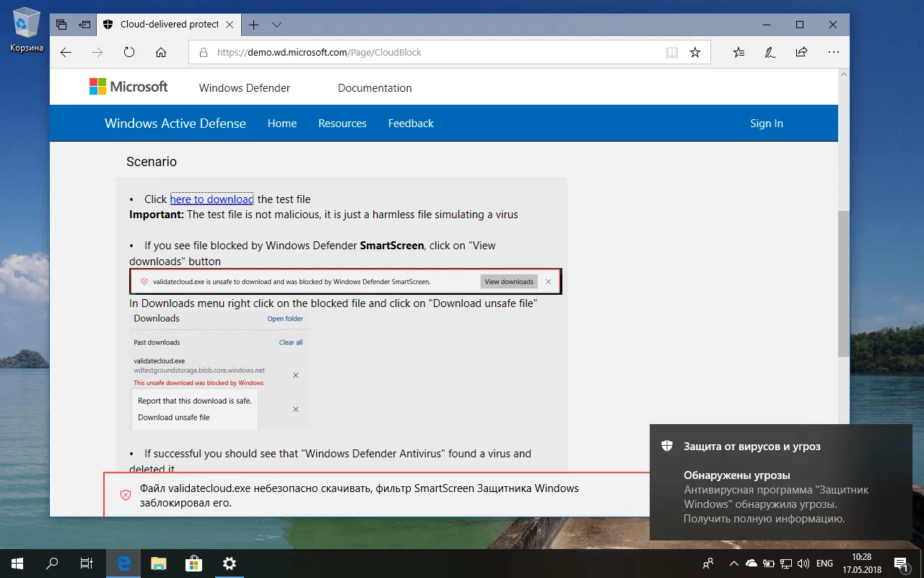Click Sign In
The width and height of the screenshot is (924, 578).
(x=767, y=124)
